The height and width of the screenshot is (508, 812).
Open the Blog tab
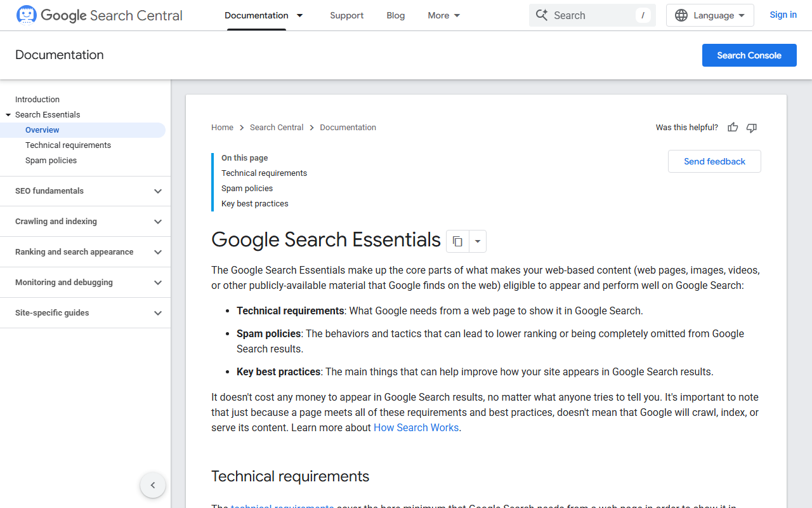pyautogui.click(x=396, y=15)
